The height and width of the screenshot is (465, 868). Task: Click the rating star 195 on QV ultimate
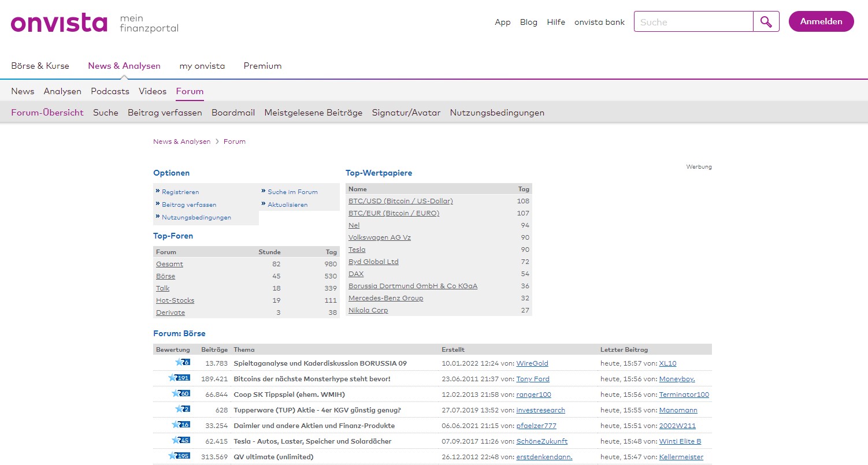tap(179, 456)
